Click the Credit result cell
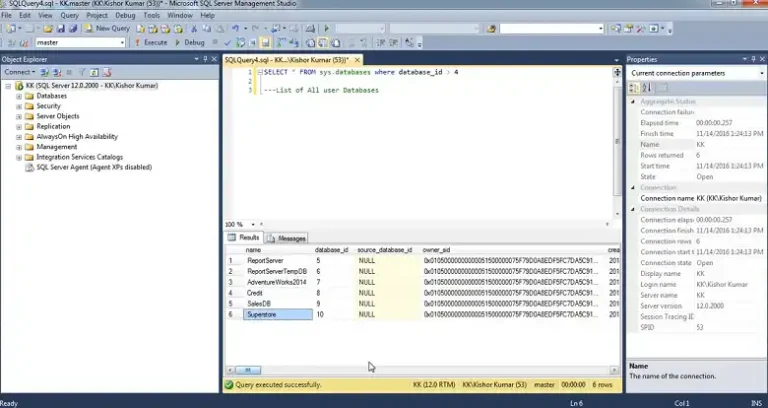The image size is (768, 408). point(278,293)
